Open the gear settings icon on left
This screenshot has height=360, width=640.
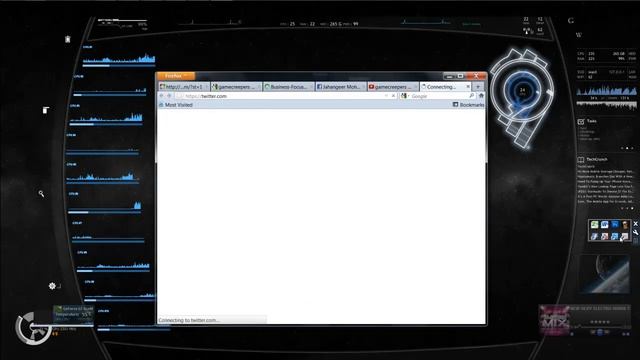pyautogui.click(x=52, y=286)
